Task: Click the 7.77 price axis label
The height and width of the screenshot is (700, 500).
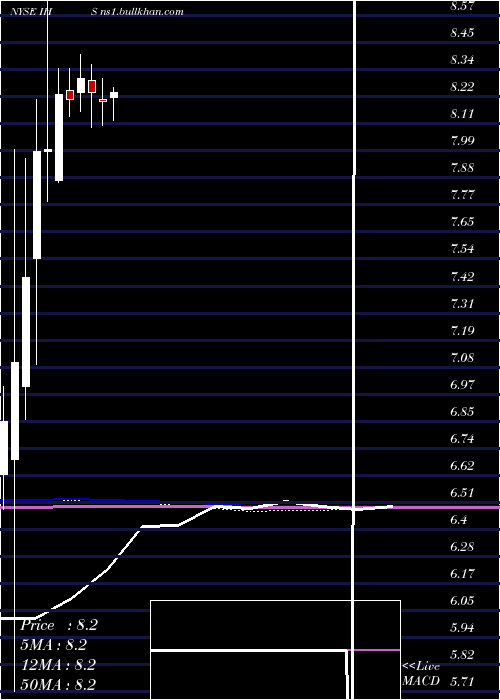Action: 464,195
